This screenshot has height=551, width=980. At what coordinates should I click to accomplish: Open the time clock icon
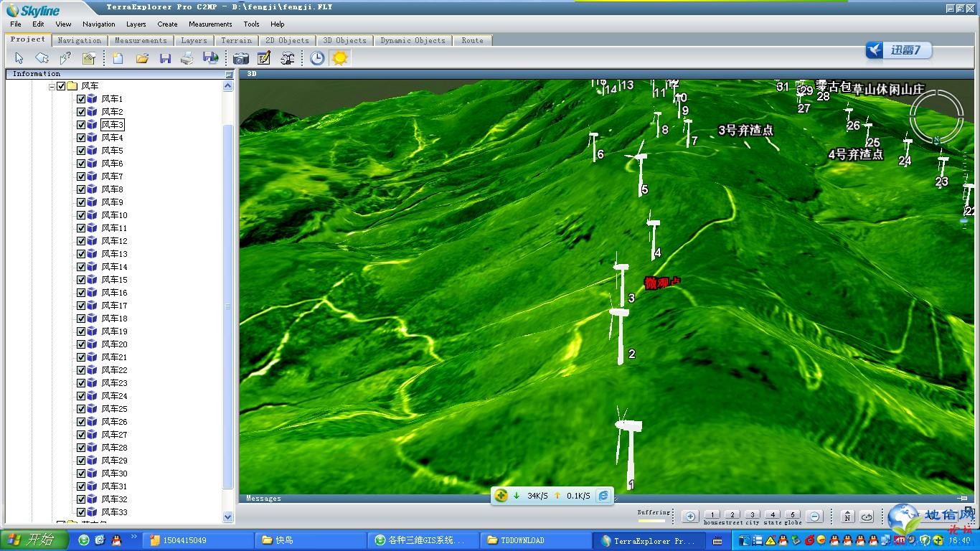click(x=317, y=58)
